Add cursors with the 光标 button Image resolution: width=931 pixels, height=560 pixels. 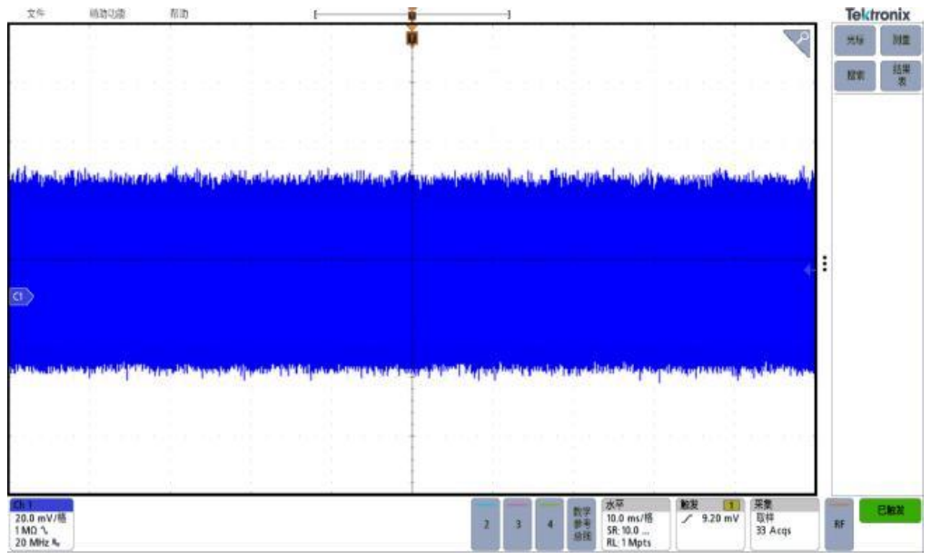point(855,40)
